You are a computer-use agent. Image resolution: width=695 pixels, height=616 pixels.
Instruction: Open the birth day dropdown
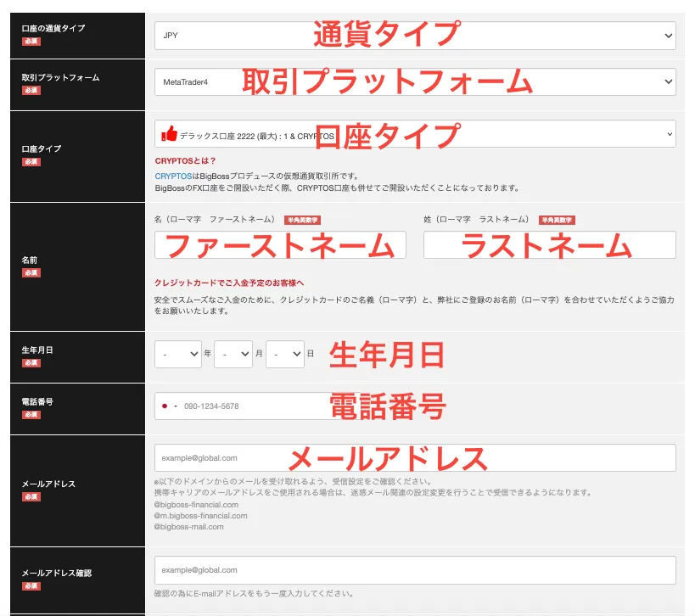click(286, 354)
